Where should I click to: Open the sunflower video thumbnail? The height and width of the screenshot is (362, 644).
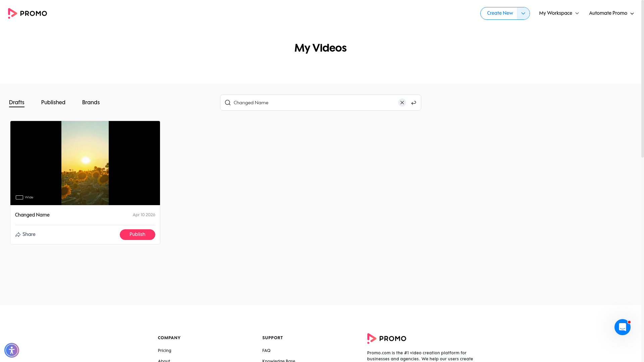point(85,163)
